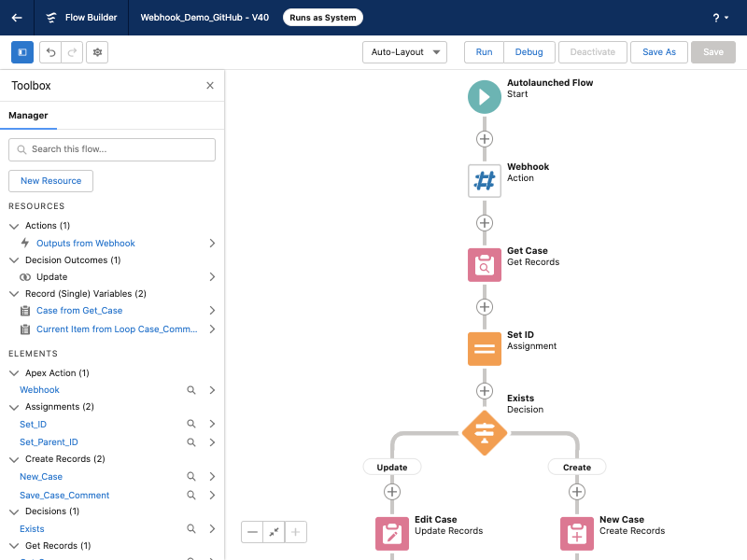Open chevron for Exists element
The width and height of the screenshot is (747, 560).
(x=213, y=528)
